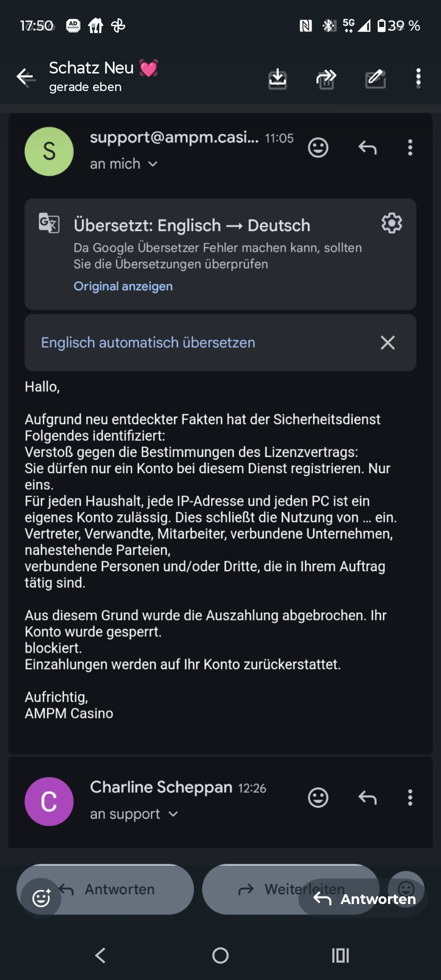Screen dimensions: 441x980
Task: Open translation settings gear
Action: point(392,223)
